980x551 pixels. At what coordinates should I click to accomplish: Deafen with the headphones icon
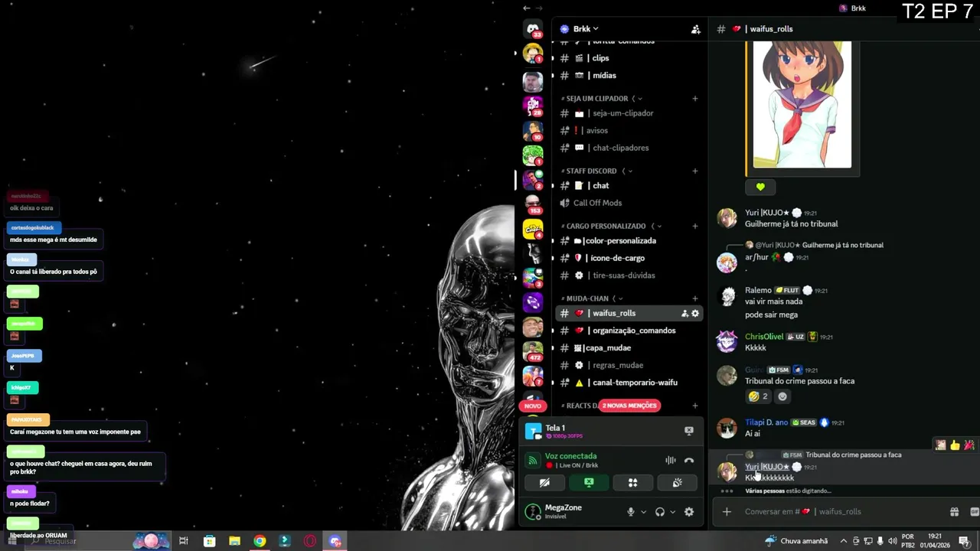point(659,512)
